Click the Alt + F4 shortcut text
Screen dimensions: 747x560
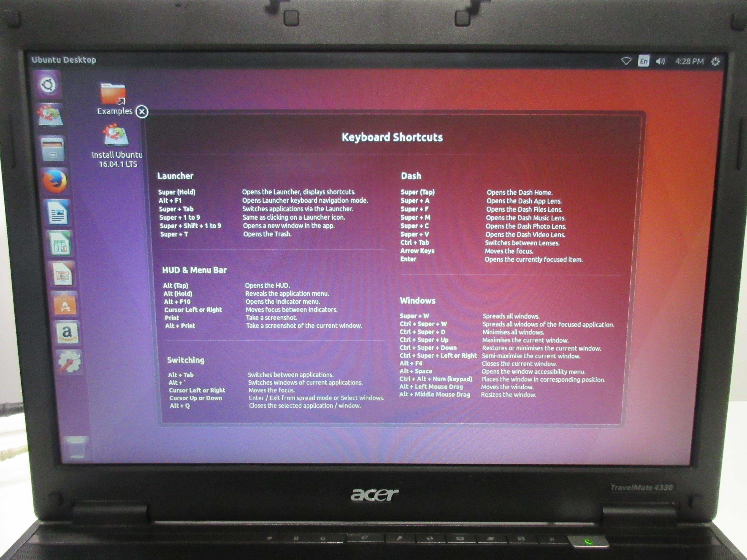coord(411,363)
